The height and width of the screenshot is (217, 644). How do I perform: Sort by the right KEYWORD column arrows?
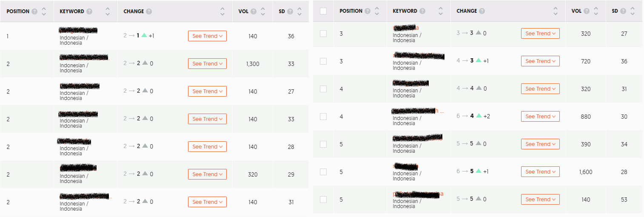(x=440, y=11)
